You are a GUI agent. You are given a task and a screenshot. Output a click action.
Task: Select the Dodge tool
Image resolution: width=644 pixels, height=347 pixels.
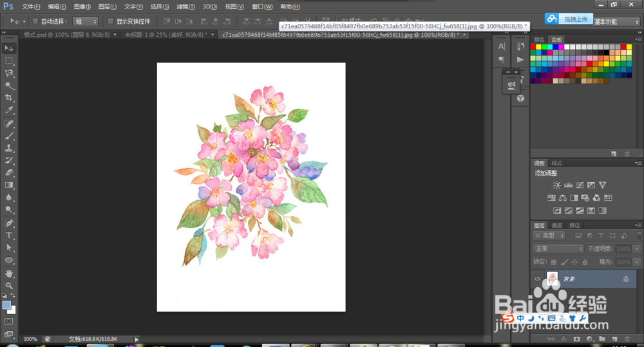[8, 210]
